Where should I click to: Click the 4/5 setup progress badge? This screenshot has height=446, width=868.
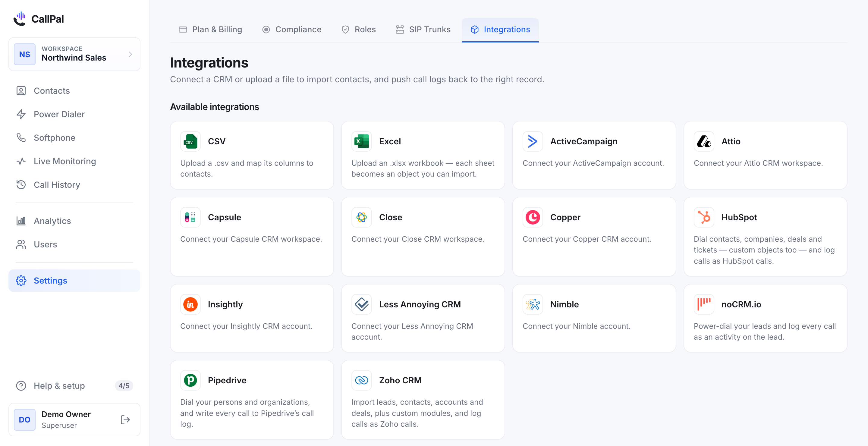pyautogui.click(x=124, y=386)
